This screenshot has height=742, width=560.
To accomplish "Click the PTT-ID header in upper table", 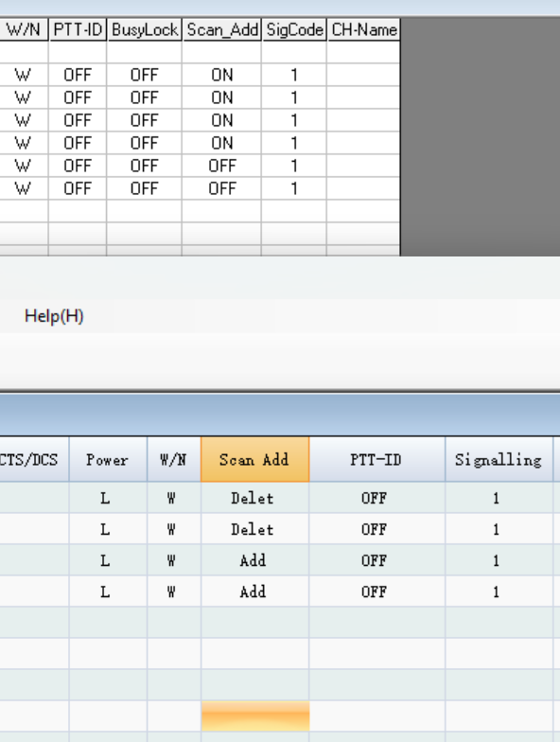I will pos(78,30).
